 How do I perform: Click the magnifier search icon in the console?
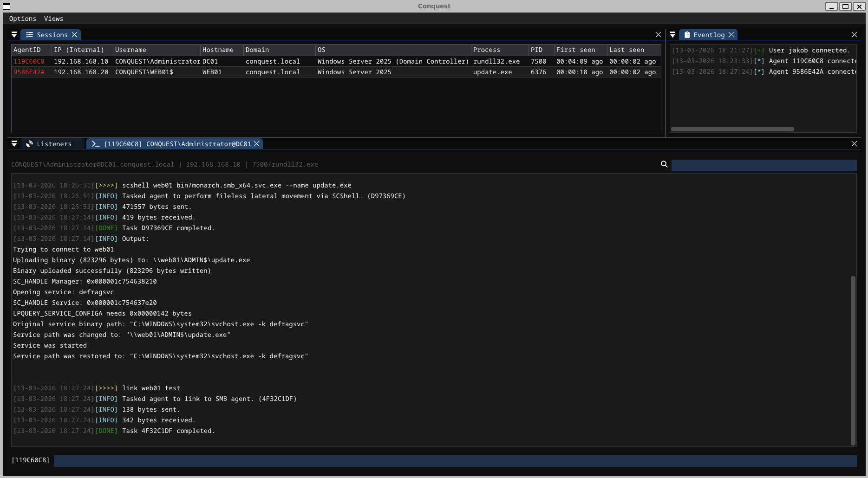(x=664, y=164)
